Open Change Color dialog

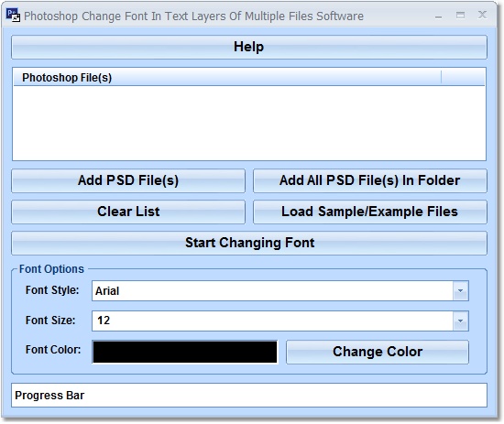pos(378,352)
